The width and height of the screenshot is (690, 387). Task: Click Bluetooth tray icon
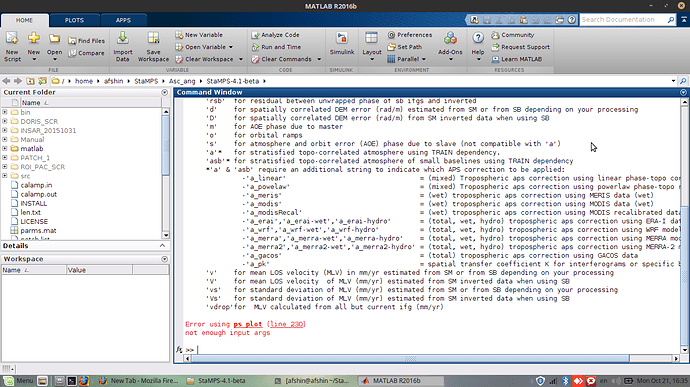click(565, 381)
